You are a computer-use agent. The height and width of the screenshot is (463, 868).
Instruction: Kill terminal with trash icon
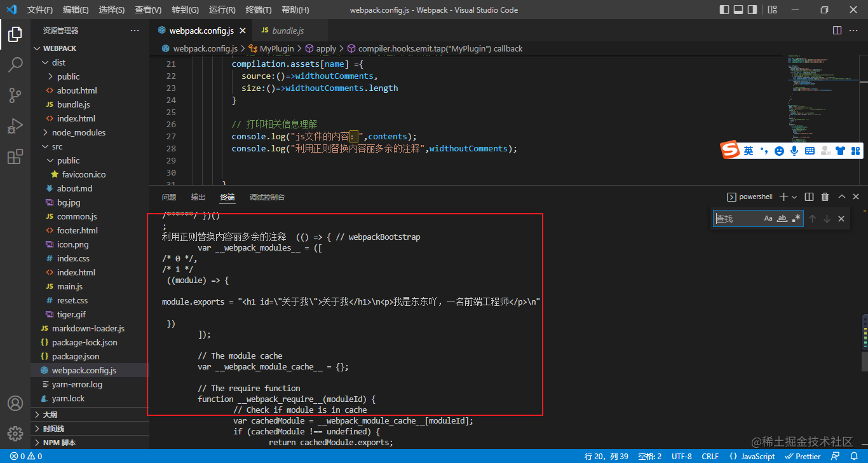click(x=825, y=197)
